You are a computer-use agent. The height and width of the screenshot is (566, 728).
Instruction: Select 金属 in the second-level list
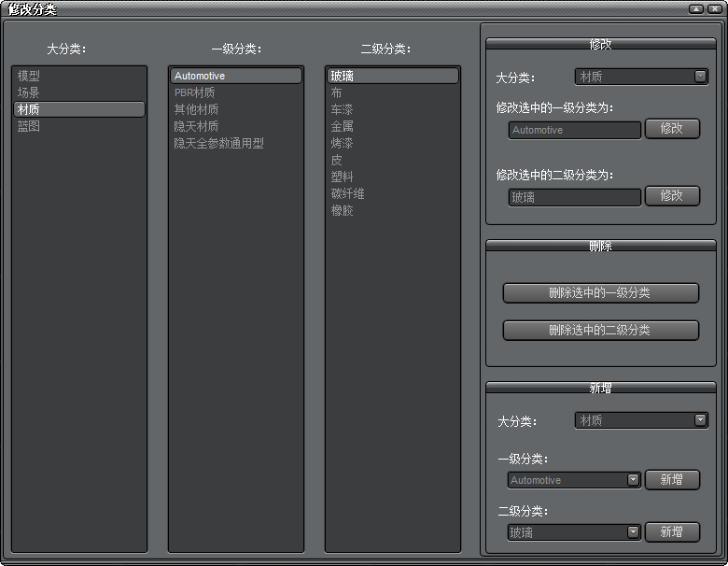tap(342, 126)
